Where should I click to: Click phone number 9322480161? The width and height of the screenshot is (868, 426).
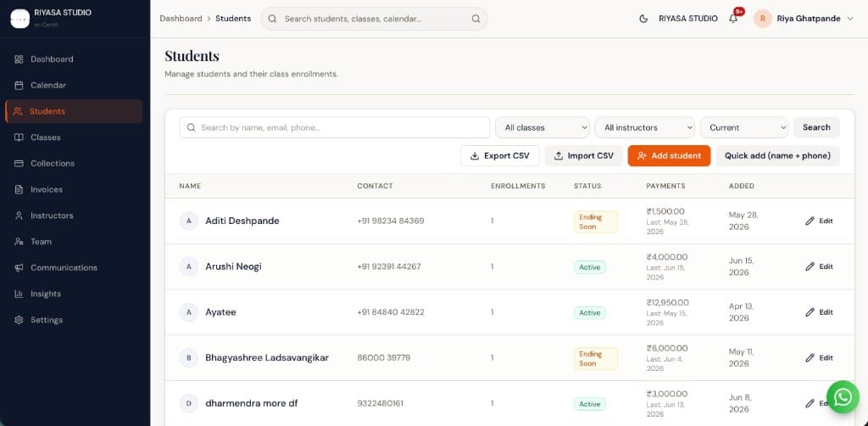(381, 403)
